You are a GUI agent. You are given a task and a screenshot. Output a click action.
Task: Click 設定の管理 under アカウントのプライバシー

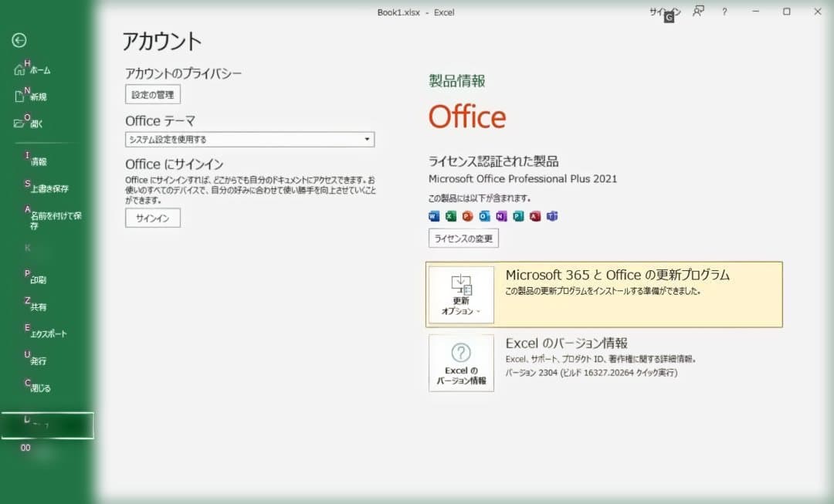pyautogui.click(x=152, y=94)
